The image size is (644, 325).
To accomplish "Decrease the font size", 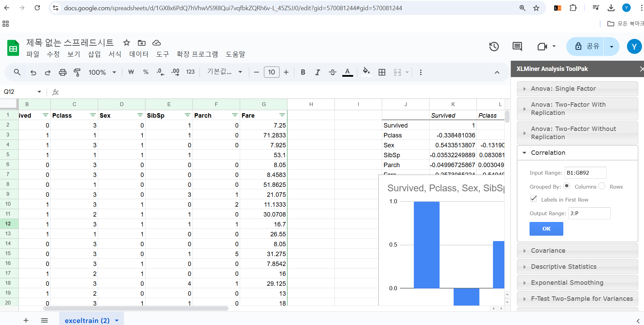I will [x=257, y=72].
